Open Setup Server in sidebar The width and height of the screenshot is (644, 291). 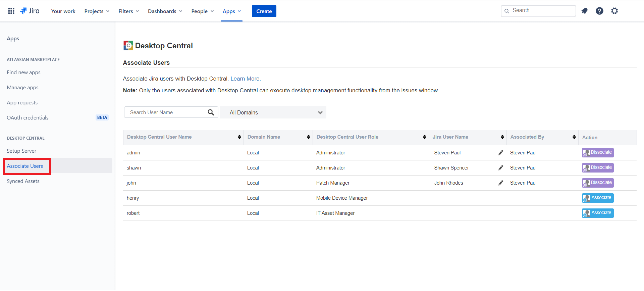tap(21, 151)
